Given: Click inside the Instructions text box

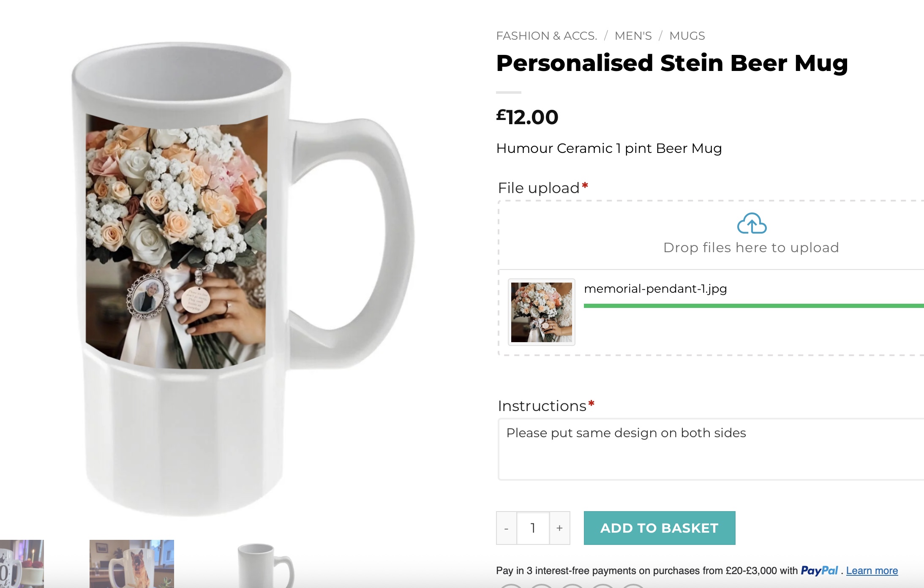Looking at the screenshot, I should 710,449.
